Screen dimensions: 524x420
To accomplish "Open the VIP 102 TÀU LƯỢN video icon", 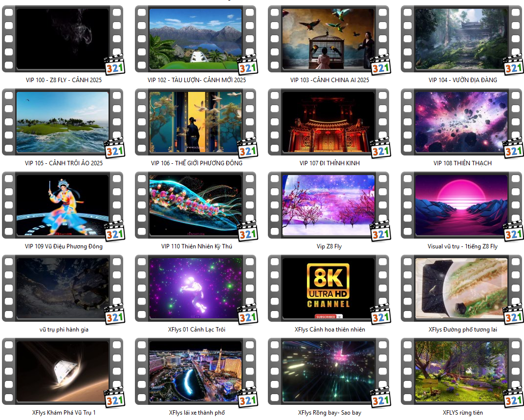I will tap(196, 39).
